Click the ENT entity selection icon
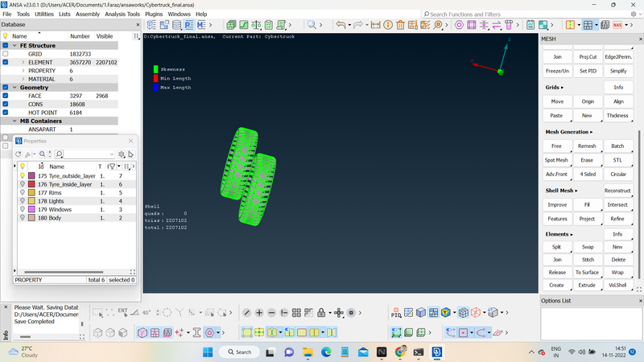Viewport: 644px width, 362px height. click(122, 312)
